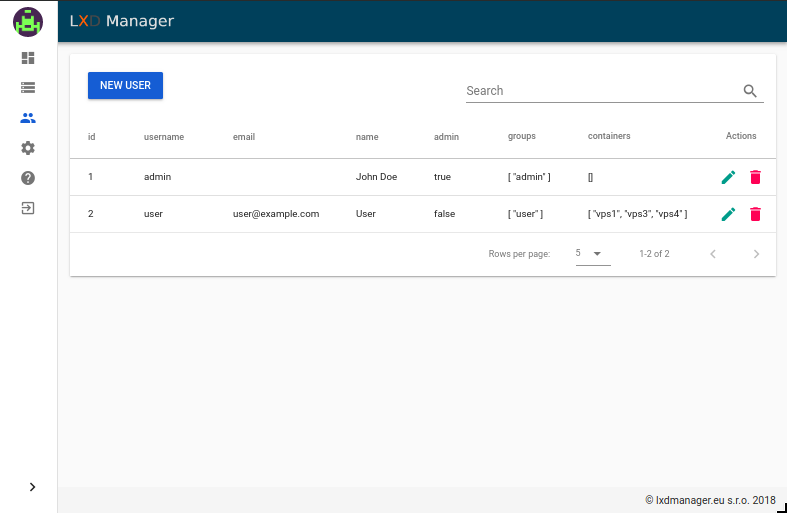Expand the sidebar with bottom chevron
Screen dimensions: 787x513
32,487
